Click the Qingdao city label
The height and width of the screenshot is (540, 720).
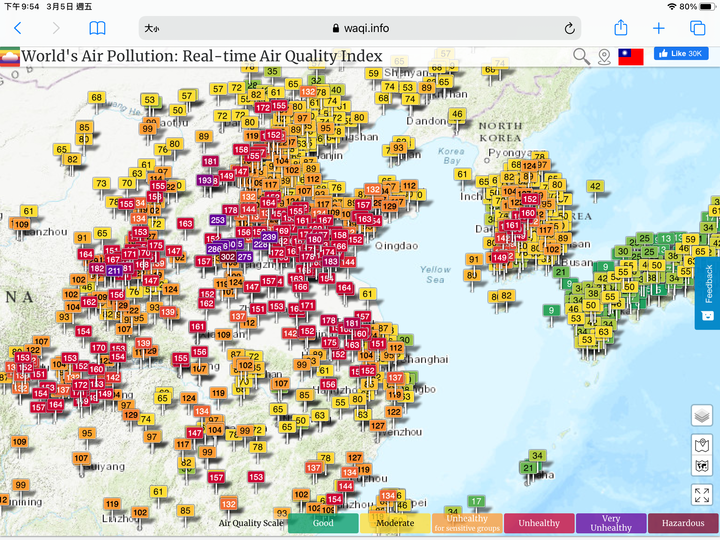pos(397,246)
